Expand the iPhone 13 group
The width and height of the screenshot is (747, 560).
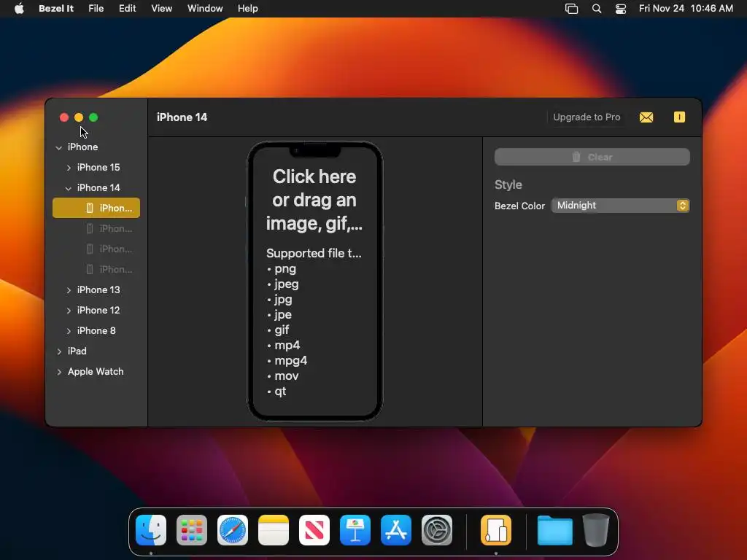coord(69,290)
